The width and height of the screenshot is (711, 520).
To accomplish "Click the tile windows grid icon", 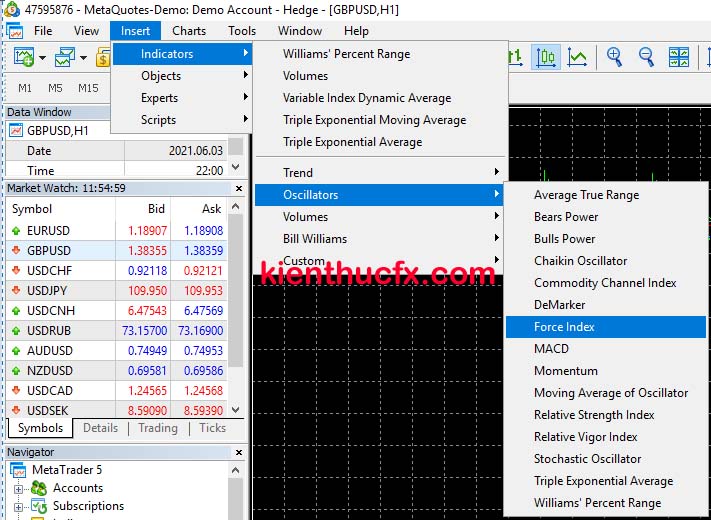I will (678, 57).
